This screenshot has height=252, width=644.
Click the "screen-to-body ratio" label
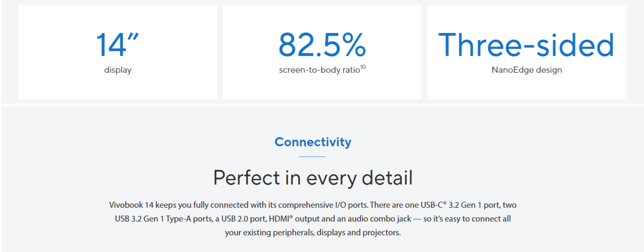(x=319, y=70)
